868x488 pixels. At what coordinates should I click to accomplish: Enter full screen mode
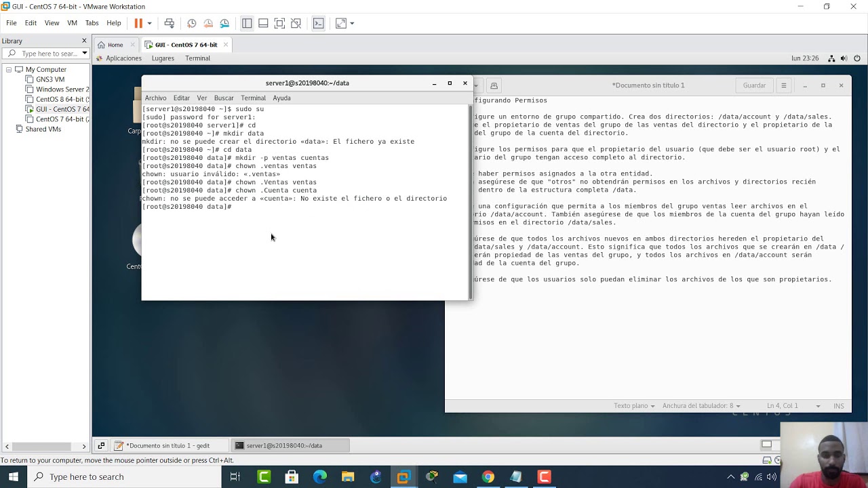point(279,23)
